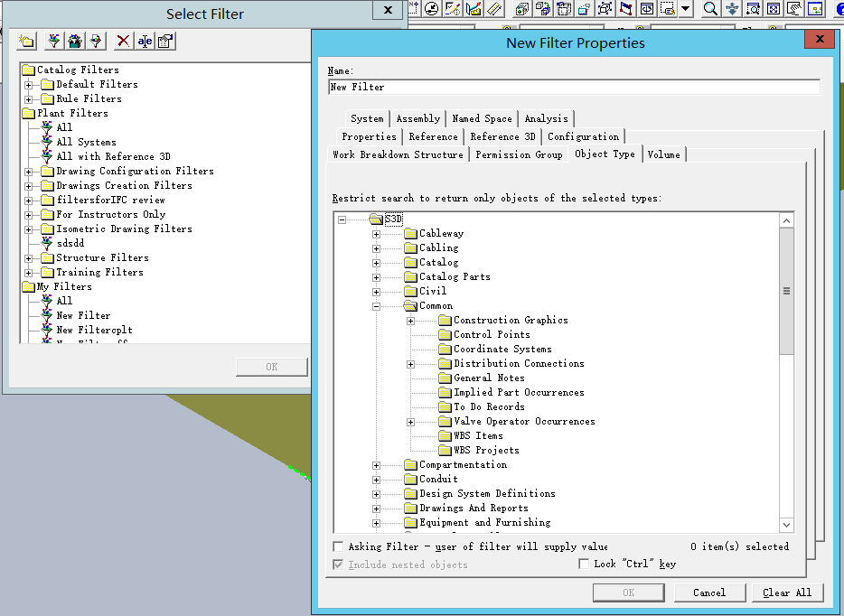
Task: Expand the Valve Operator Occurrences node
Action: click(410, 423)
